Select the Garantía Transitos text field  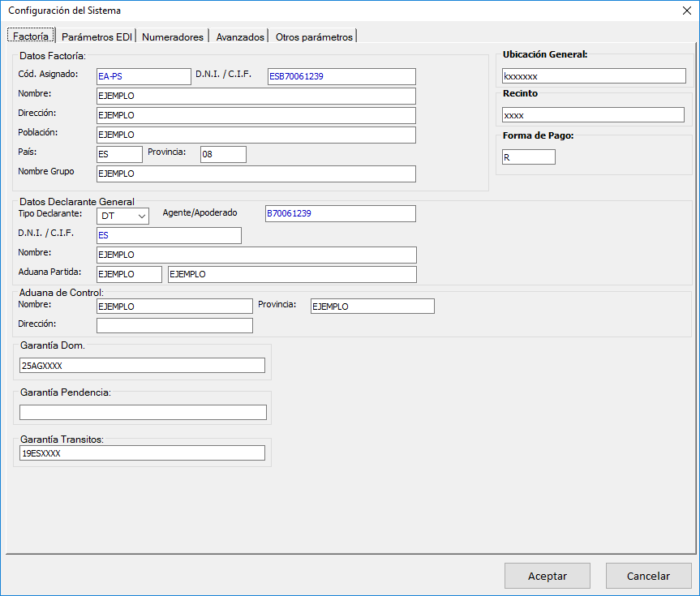click(143, 453)
